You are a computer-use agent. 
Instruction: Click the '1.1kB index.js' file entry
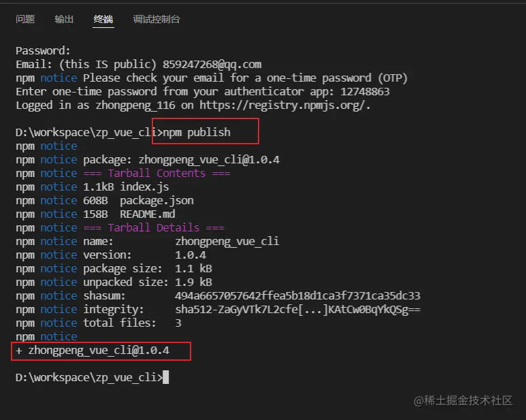click(x=126, y=187)
